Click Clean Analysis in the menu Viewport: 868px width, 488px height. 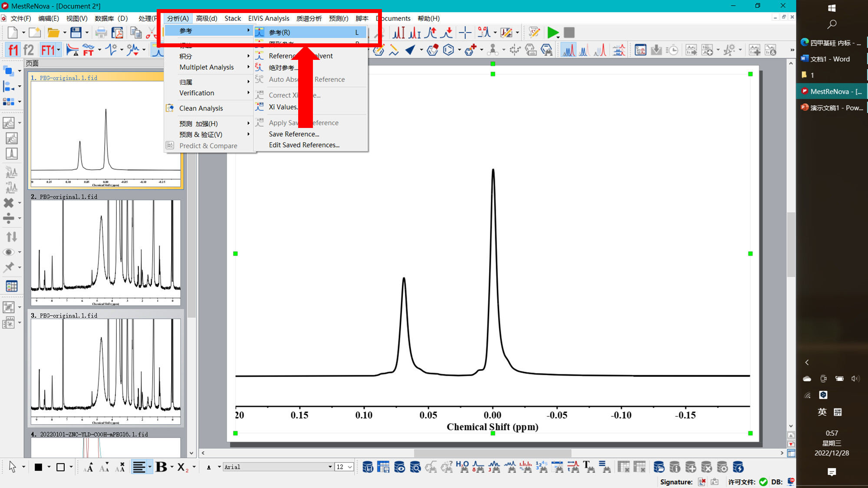click(201, 108)
